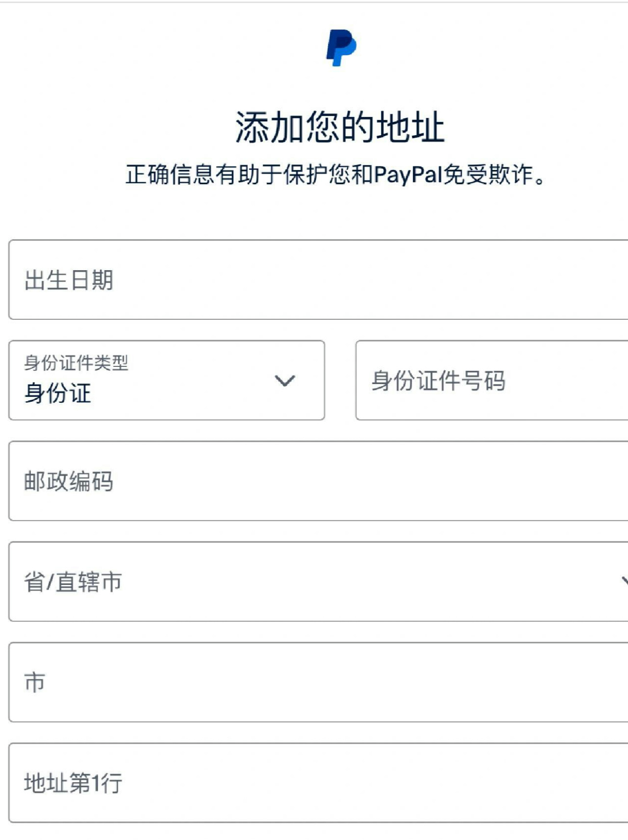Click the PayPal logo at top
This screenshot has width=628, height=840.
pos(341,48)
